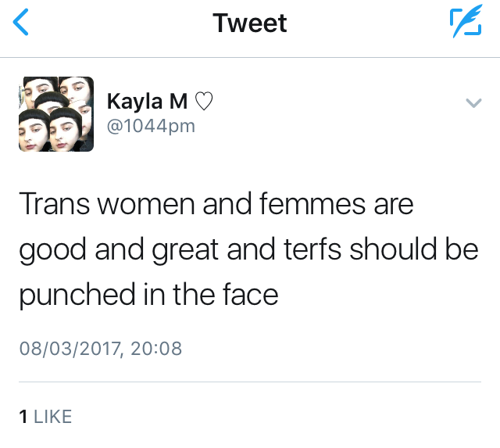The width and height of the screenshot is (500, 448).
Task: Tap the phrase "good and great"
Action: coord(116,250)
